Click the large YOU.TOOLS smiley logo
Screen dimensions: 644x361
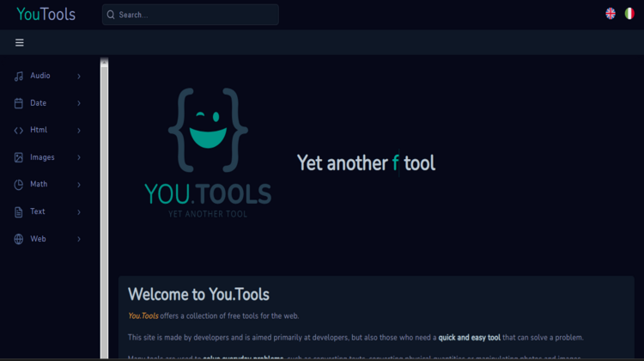pos(208,152)
